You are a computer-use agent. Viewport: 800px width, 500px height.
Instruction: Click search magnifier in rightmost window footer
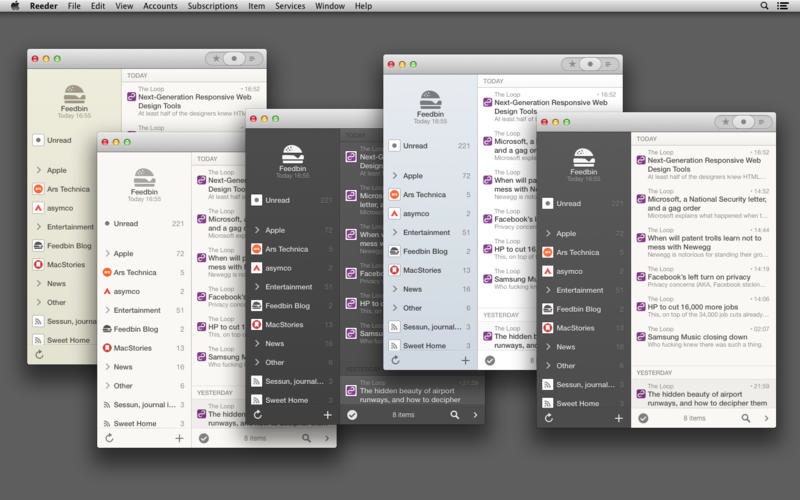point(745,418)
